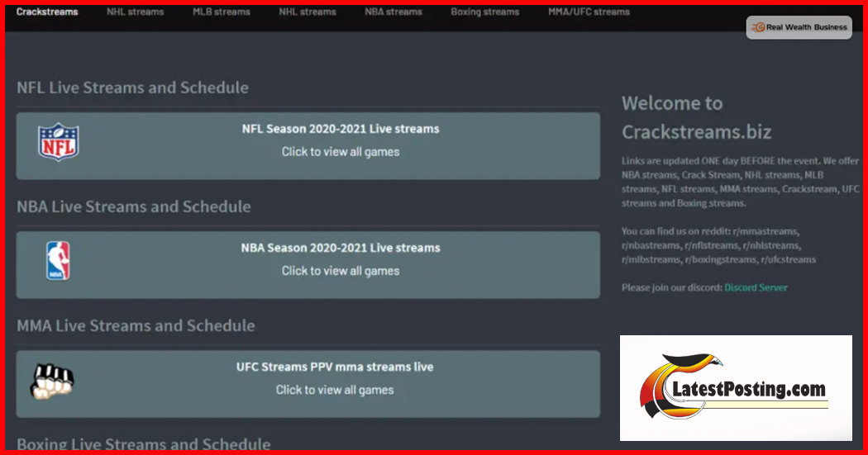Navigate to MMA/UFC streams in the top bar

click(x=589, y=12)
